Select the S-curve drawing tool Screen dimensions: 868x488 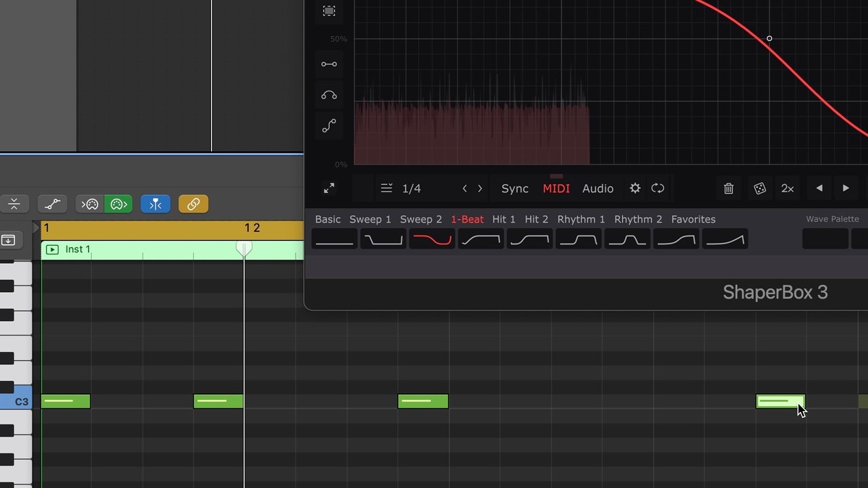point(329,127)
